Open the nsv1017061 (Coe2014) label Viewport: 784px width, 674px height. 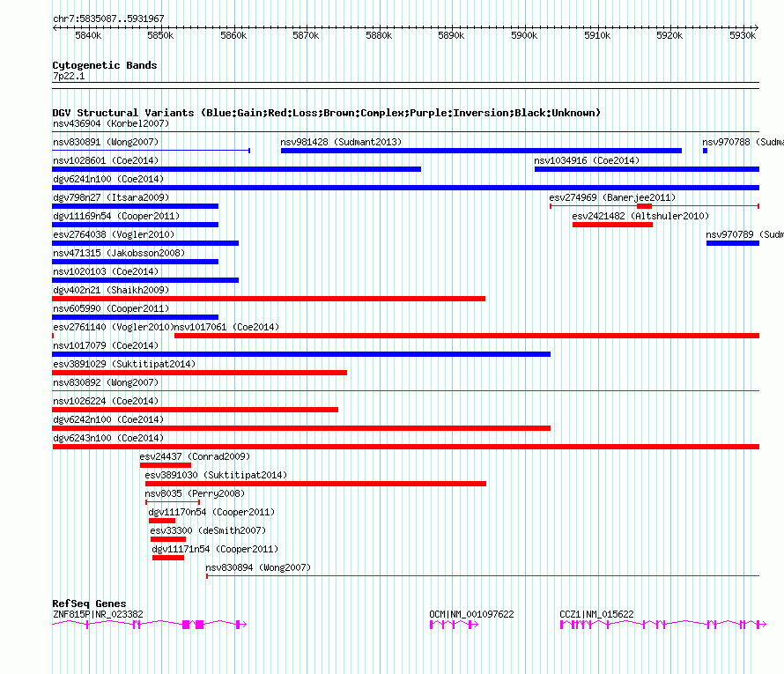(x=226, y=327)
